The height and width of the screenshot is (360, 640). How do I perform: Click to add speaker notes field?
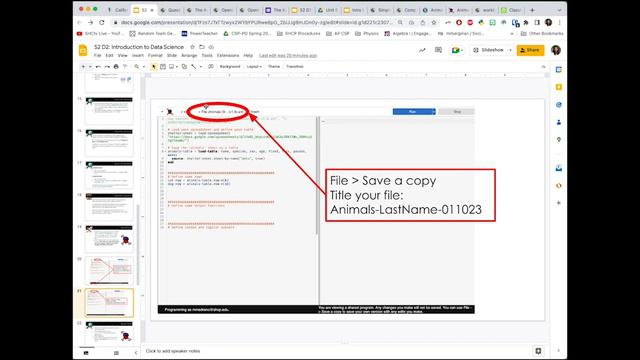point(173,351)
